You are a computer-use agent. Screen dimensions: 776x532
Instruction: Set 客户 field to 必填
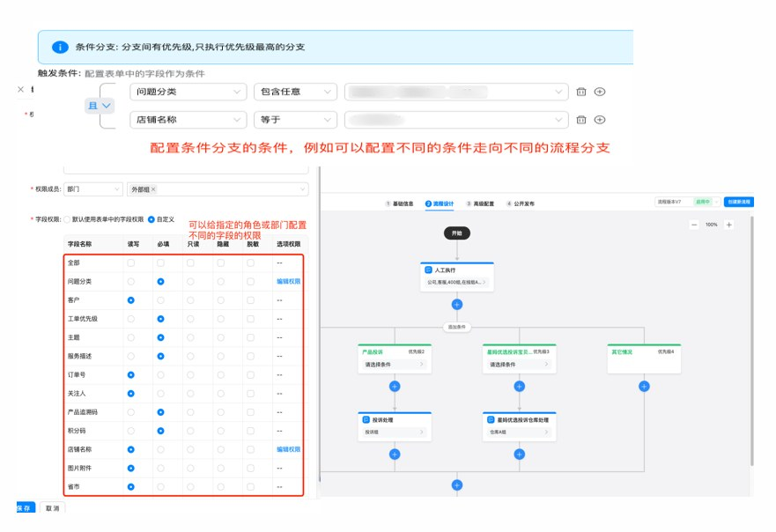click(160, 300)
